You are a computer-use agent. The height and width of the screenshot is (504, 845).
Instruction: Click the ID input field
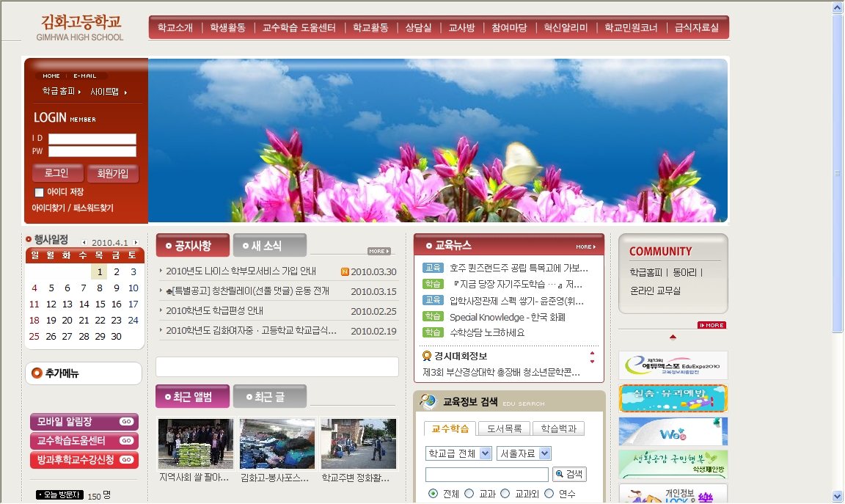(x=92, y=139)
